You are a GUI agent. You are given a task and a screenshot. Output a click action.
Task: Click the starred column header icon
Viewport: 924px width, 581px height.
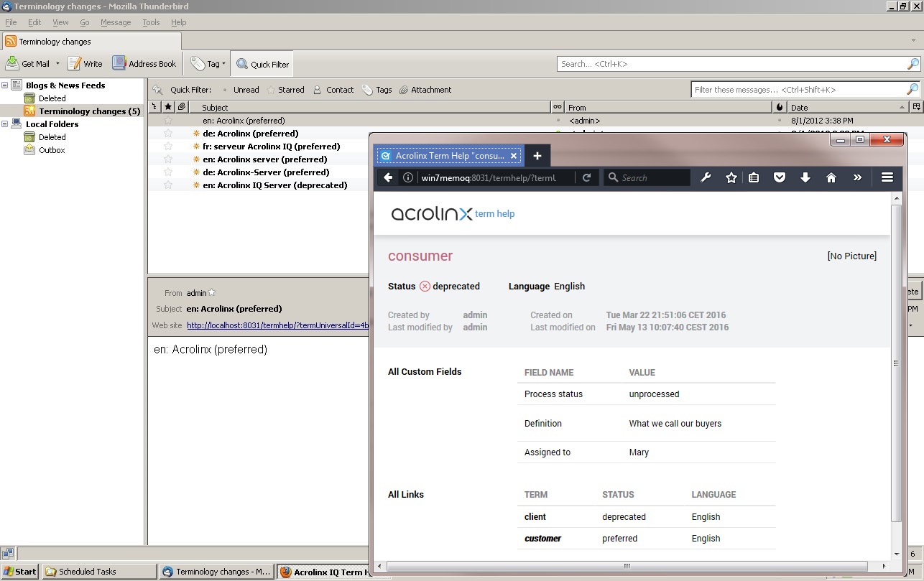(x=168, y=107)
